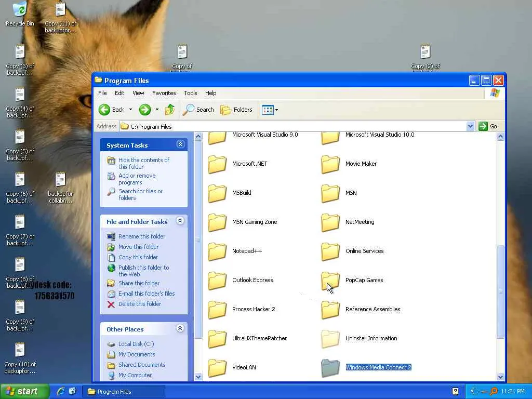Click the Program Files taskbar button

[x=123, y=392]
